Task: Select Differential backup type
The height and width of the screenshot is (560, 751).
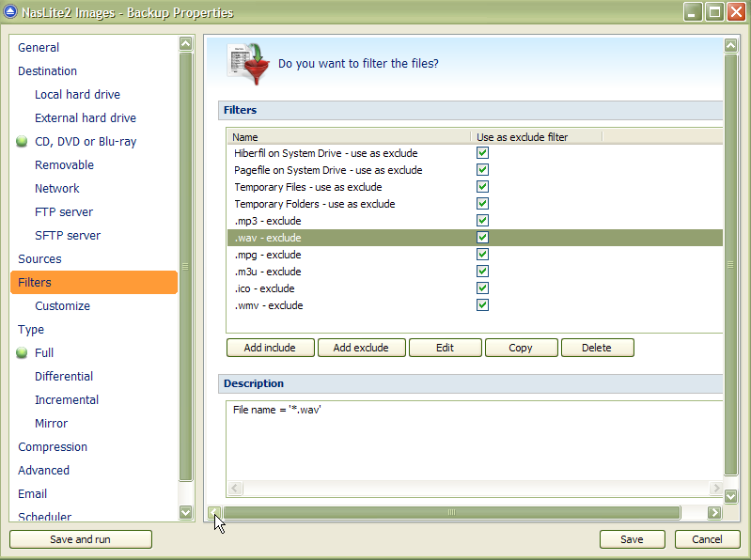Action: pos(64,377)
